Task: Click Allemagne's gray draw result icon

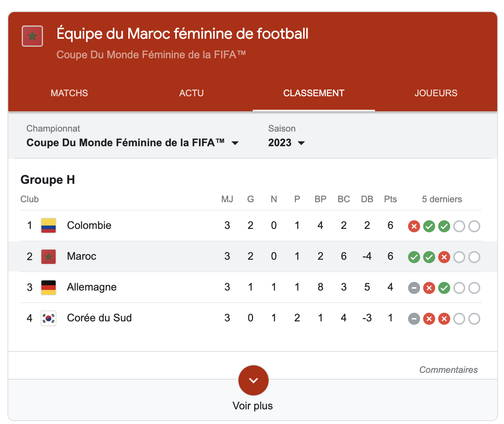Action: pyautogui.click(x=414, y=288)
